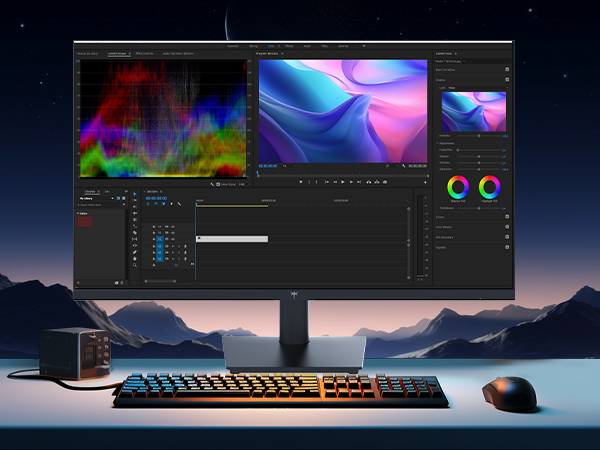The image size is (600, 450).
Task: Open the Fit zoom level dropdown
Action: [289, 166]
